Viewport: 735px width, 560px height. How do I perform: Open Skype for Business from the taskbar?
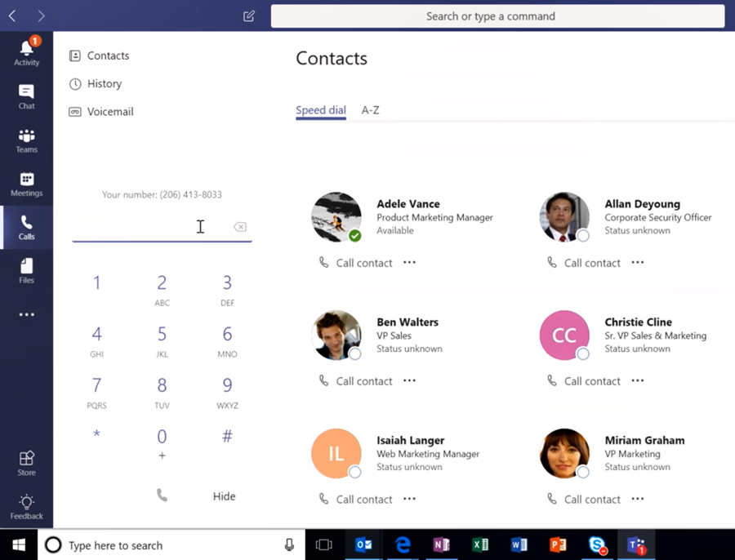coord(597,545)
